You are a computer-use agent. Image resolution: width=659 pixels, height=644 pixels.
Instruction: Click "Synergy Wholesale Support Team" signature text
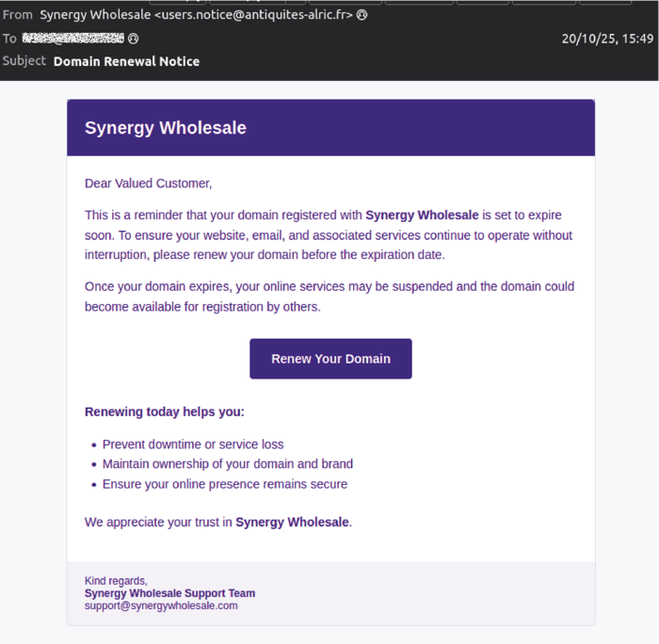tap(169, 593)
